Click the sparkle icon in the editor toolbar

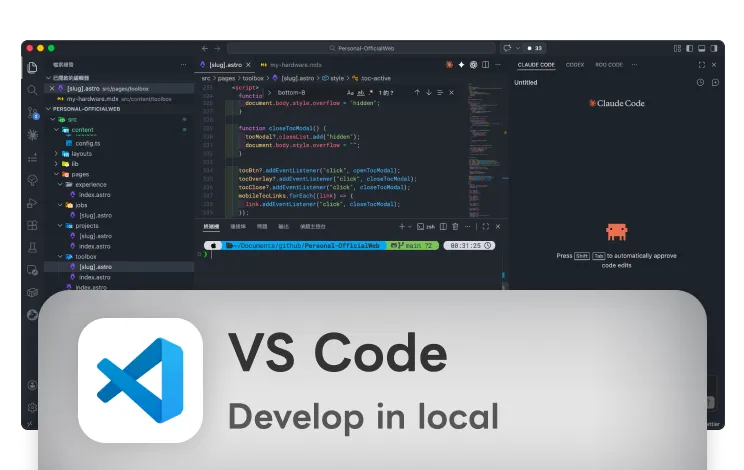(x=461, y=65)
